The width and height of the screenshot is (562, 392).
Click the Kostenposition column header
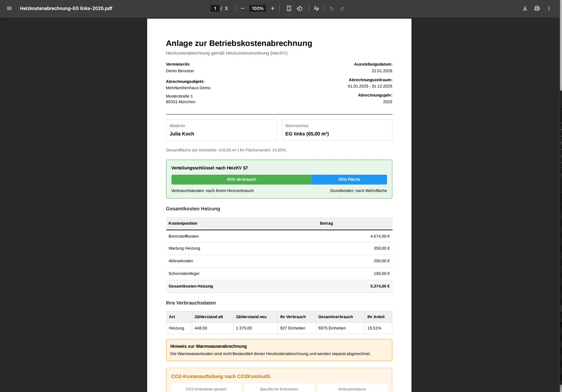(183, 223)
